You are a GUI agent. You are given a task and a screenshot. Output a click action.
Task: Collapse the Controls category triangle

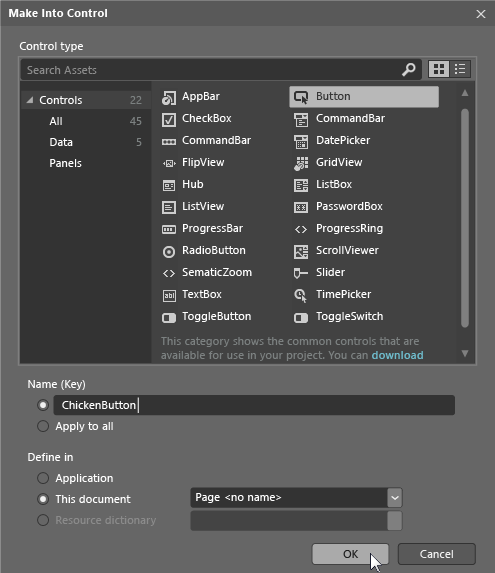(x=30, y=100)
